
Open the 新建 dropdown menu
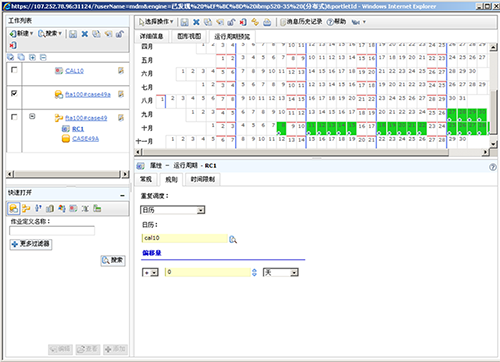coord(22,34)
